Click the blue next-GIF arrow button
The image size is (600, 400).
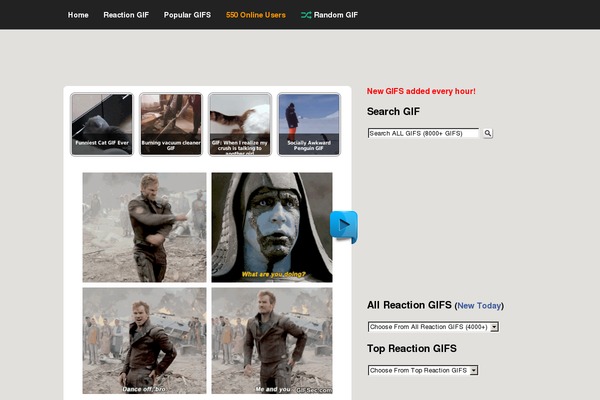(344, 226)
